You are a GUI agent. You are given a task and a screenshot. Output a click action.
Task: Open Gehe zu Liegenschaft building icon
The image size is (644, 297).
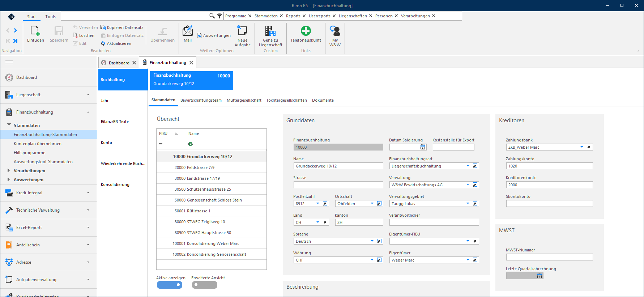click(x=270, y=31)
